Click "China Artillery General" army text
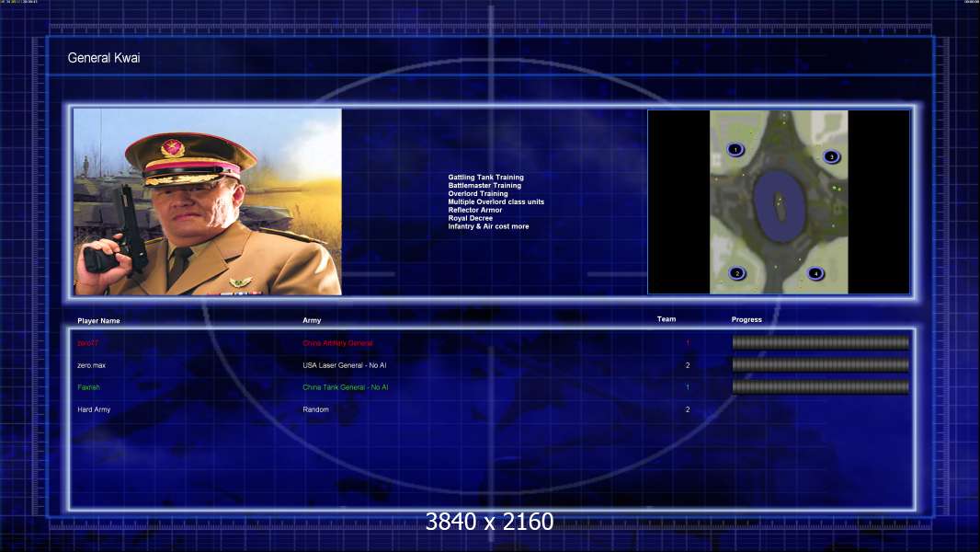The height and width of the screenshot is (552, 980). pyautogui.click(x=337, y=343)
